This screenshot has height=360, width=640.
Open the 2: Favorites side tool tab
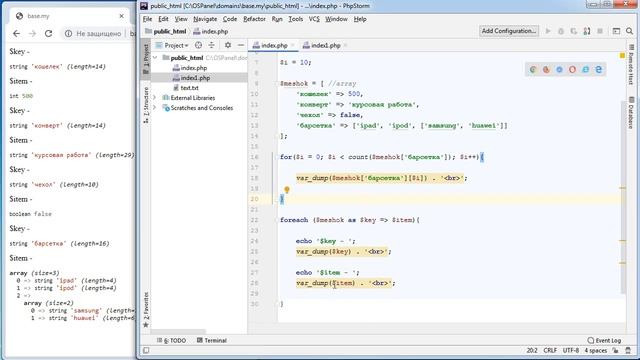[x=146, y=310]
